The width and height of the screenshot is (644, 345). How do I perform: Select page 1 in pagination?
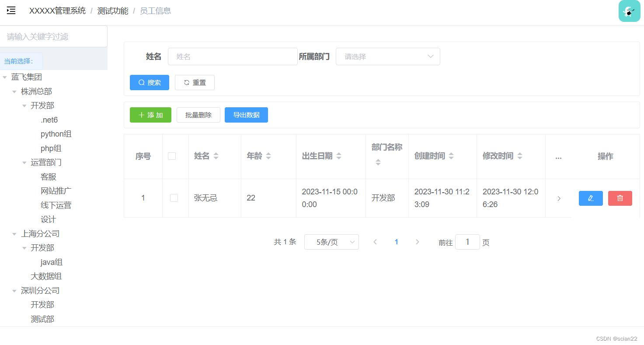(x=397, y=242)
